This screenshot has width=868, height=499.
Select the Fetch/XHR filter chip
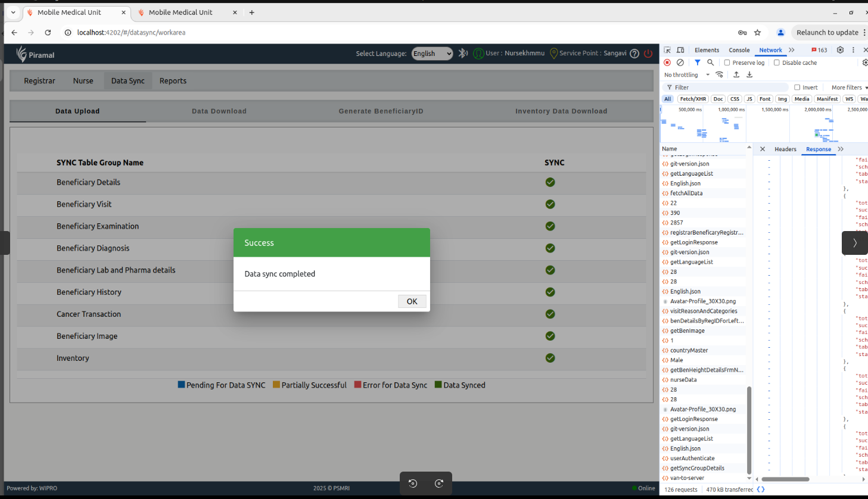(693, 99)
